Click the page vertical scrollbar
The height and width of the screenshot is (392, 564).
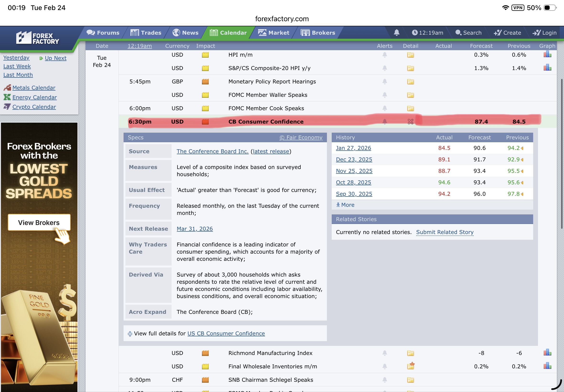click(561, 153)
